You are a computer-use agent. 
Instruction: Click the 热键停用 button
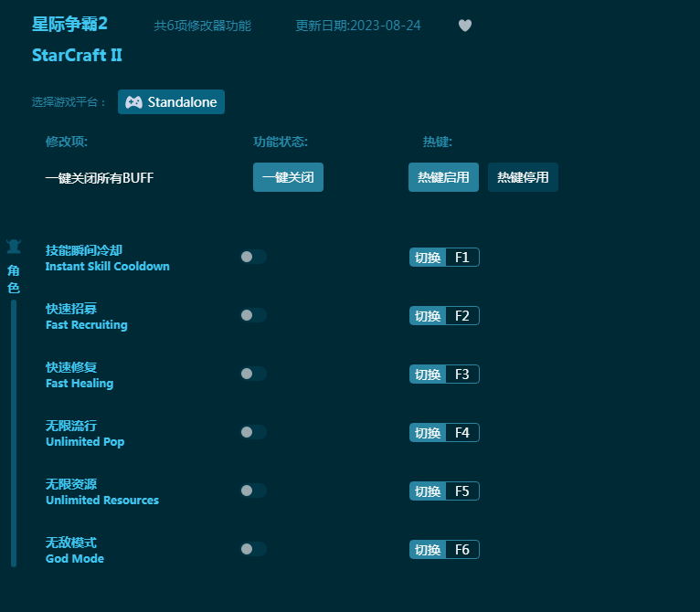coord(523,177)
